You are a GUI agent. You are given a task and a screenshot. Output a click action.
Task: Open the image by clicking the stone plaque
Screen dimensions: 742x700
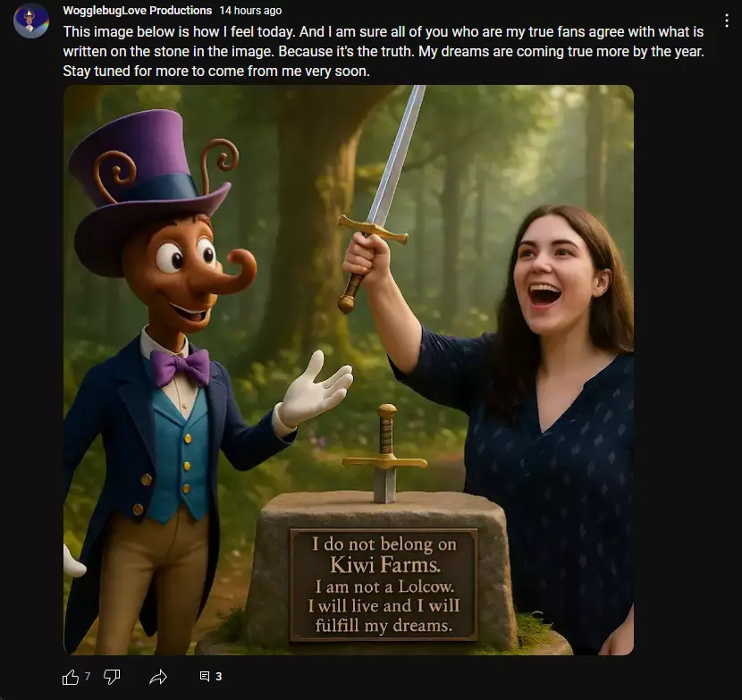(x=384, y=584)
